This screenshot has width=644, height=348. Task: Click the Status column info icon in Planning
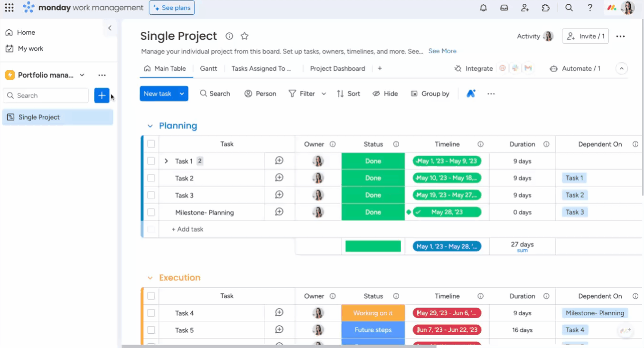pos(396,144)
